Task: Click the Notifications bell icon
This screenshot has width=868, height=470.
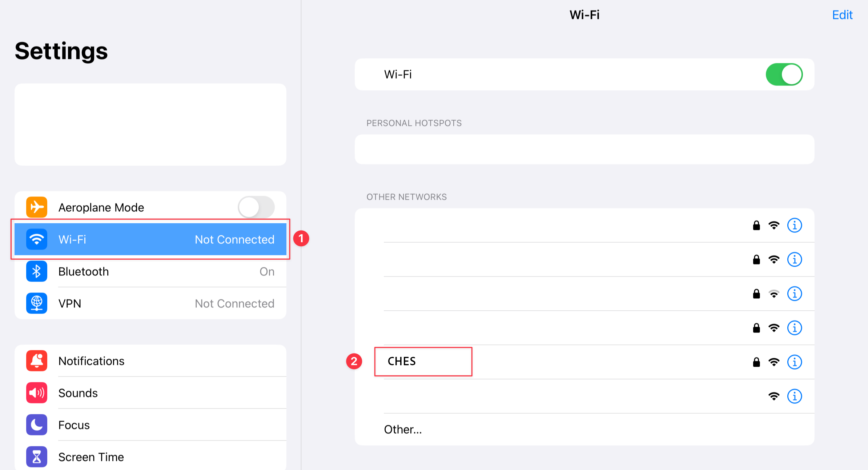Action: [x=37, y=361]
